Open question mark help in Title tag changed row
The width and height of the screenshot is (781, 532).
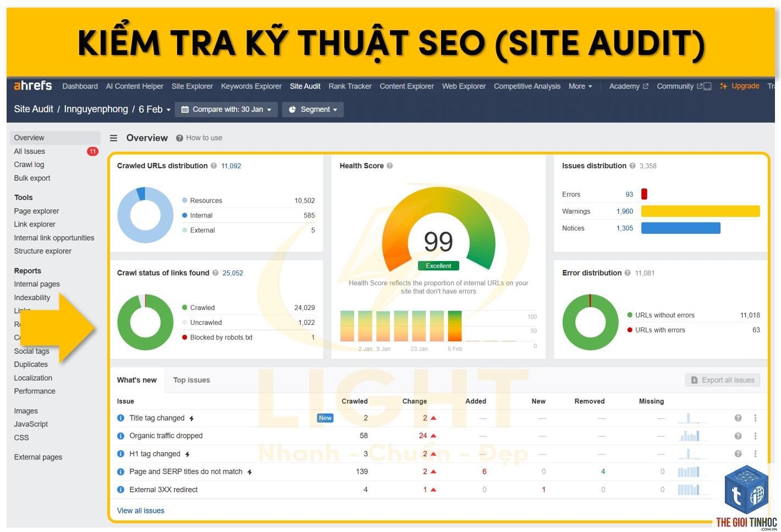738,418
